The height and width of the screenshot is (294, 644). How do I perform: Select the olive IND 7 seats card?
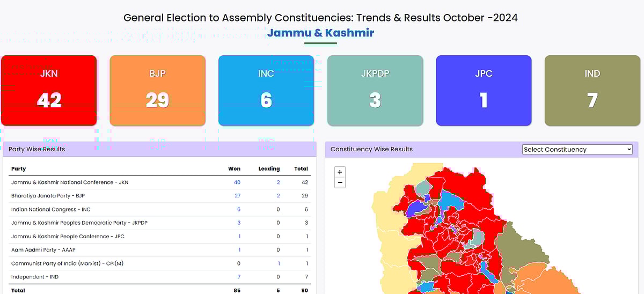[x=592, y=90]
